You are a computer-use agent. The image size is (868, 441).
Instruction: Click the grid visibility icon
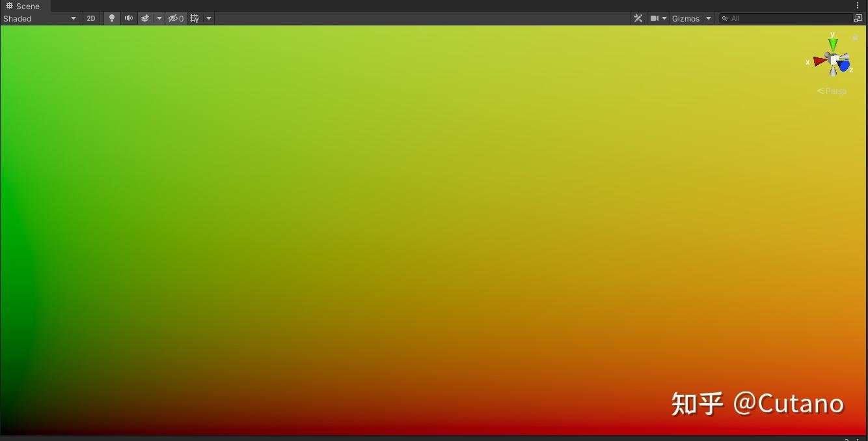point(193,18)
